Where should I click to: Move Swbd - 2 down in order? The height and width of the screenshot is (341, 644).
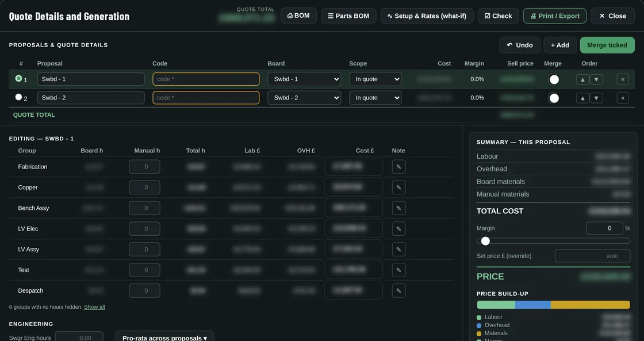596,98
